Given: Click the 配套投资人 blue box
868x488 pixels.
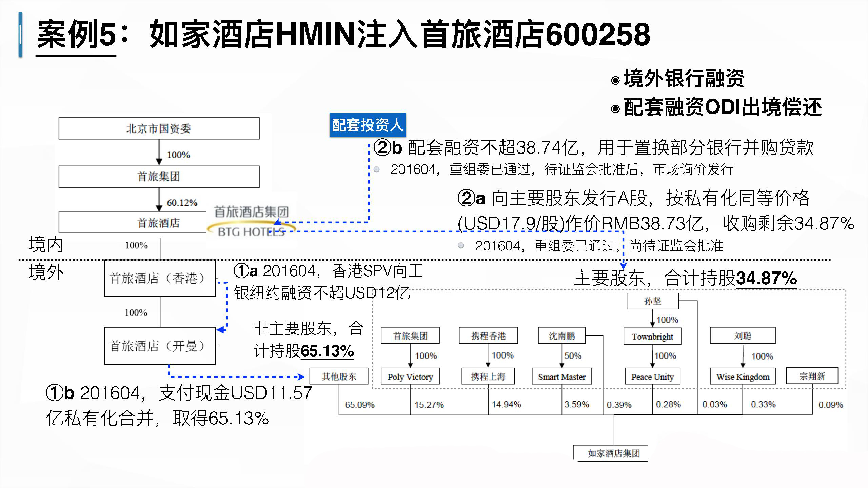Looking at the screenshot, I should (368, 125).
